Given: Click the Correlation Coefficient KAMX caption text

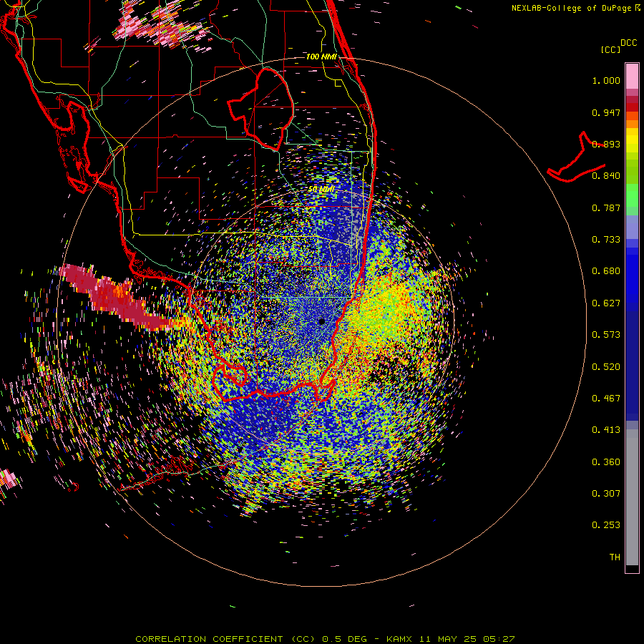Looking at the screenshot, I should pos(325,639).
